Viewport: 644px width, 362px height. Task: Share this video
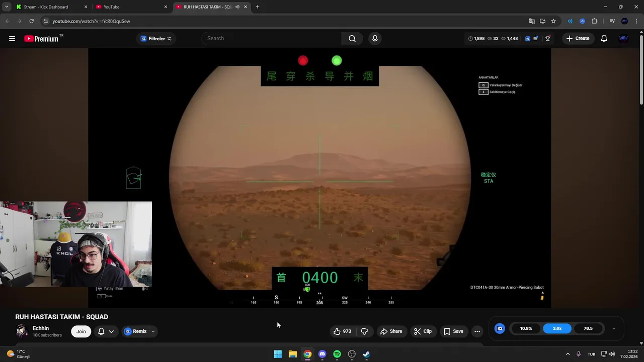pos(391,331)
